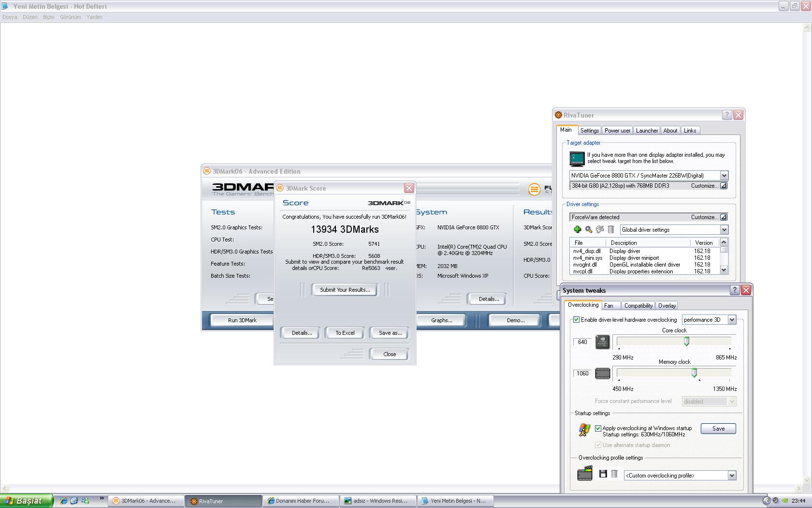Screen dimensions: 812x508
Task: Switch to the Settings tab in RivaTuner
Action: [589, 131]
